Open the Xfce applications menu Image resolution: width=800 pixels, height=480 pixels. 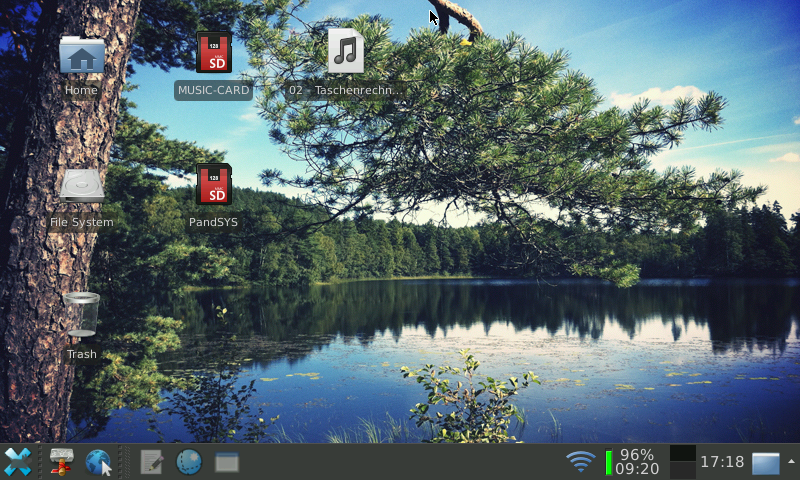[18, 462]
